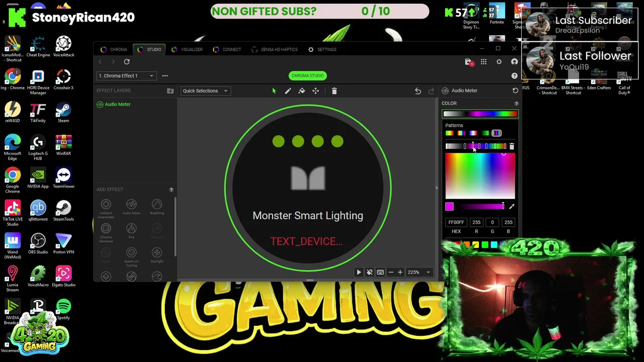Click the COLOR gradient preview bar
The height and width of the screenshot is (362, 644).
point(480,114)
